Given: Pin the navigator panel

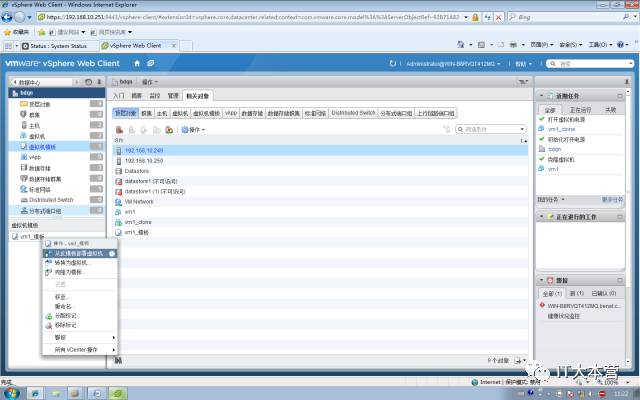Looking at the screenshot, I should click(x=99, y=82).
